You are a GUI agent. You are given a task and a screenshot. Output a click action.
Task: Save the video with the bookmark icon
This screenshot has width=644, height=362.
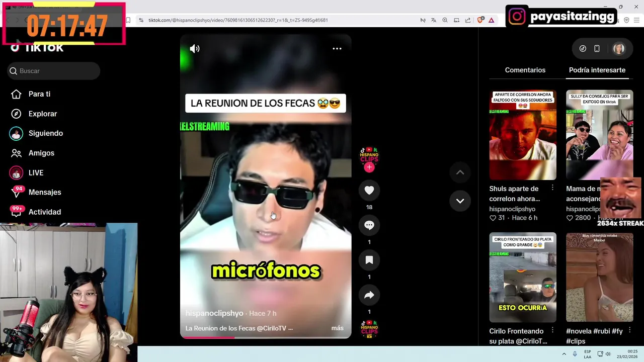click(369, 260)
